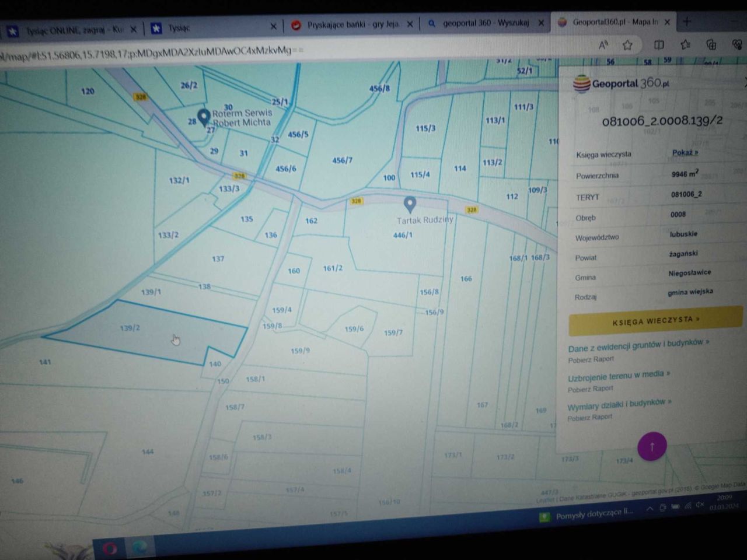Open Dane z ewidencji gruntów i budynków link

pyautogui.click(x=638, y=346)
